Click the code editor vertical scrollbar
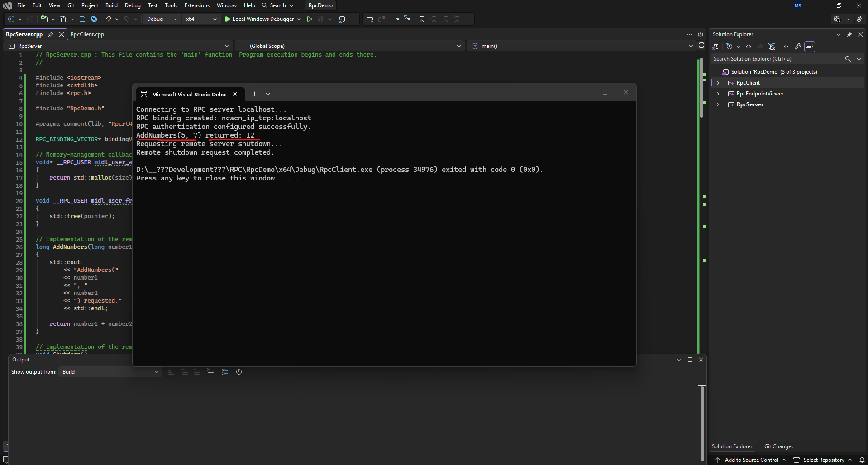 701,88
